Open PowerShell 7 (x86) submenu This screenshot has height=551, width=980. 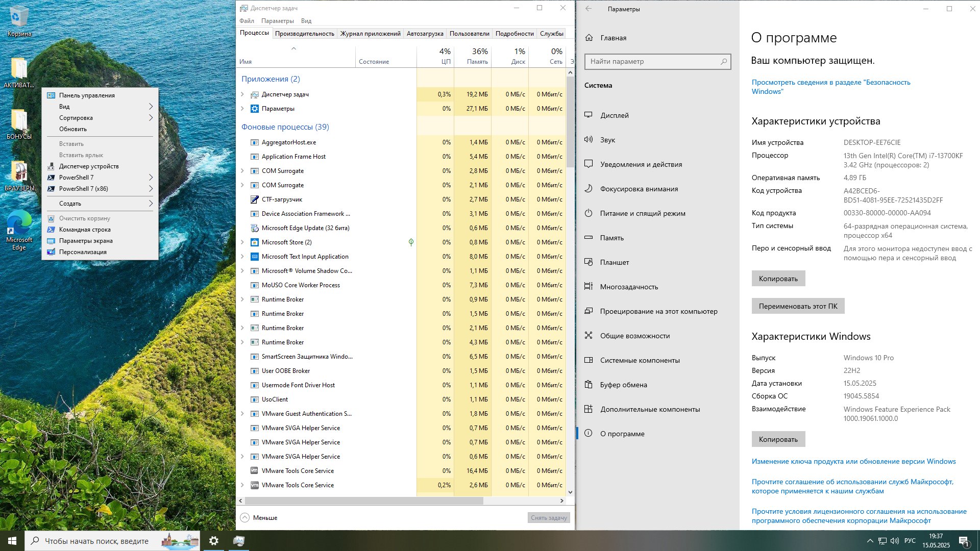coord(100,189)
